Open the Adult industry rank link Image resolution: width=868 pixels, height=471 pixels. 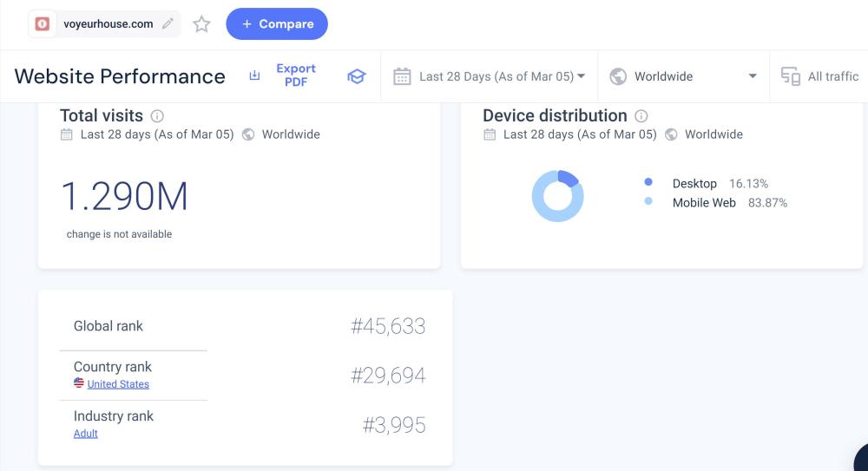tap(86, 434)
